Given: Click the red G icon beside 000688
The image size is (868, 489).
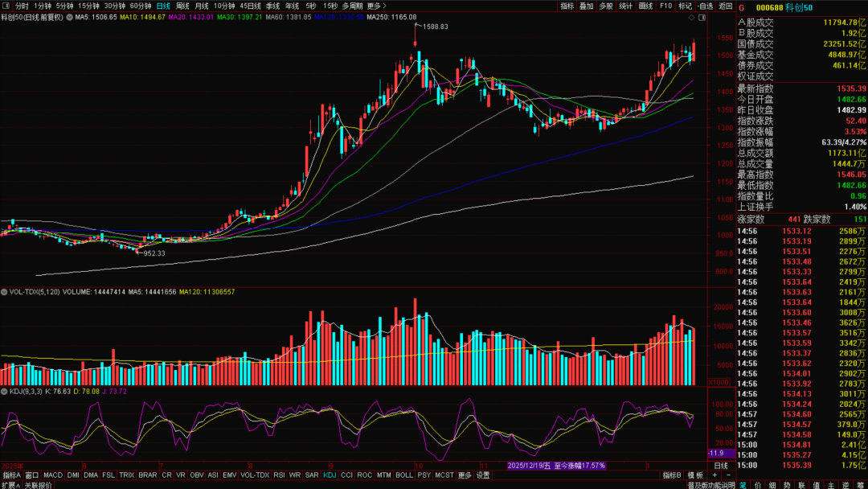Looking at the screenshot, I should click(742, 6).
